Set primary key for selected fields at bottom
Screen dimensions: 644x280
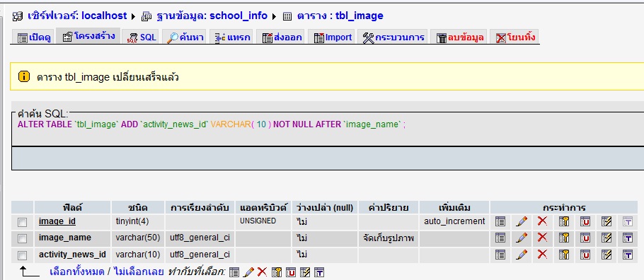point(277,272)
